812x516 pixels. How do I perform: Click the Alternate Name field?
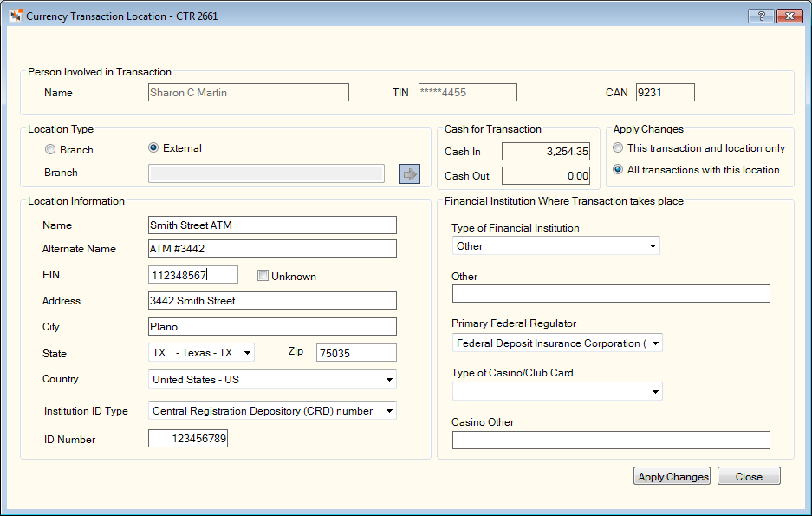coord(272,249)
